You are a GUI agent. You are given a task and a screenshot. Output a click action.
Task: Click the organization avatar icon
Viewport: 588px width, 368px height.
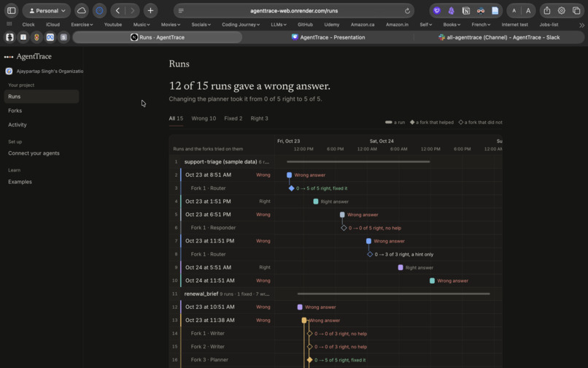9,71
